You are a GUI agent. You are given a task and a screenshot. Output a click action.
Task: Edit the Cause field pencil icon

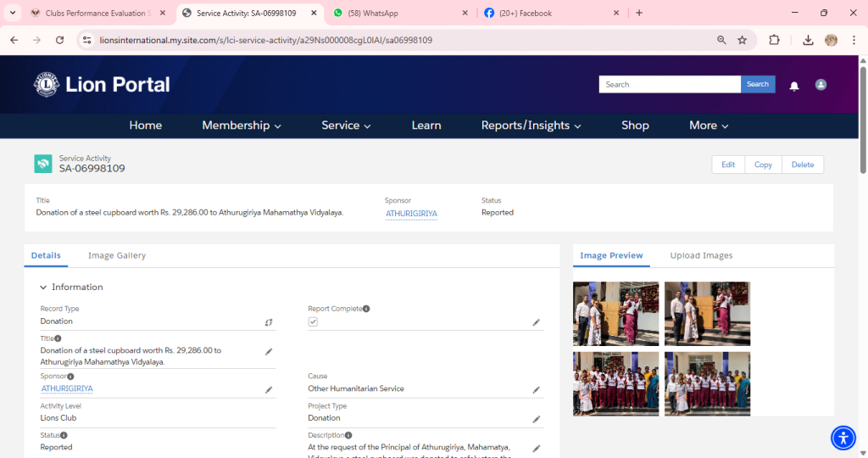536,390
